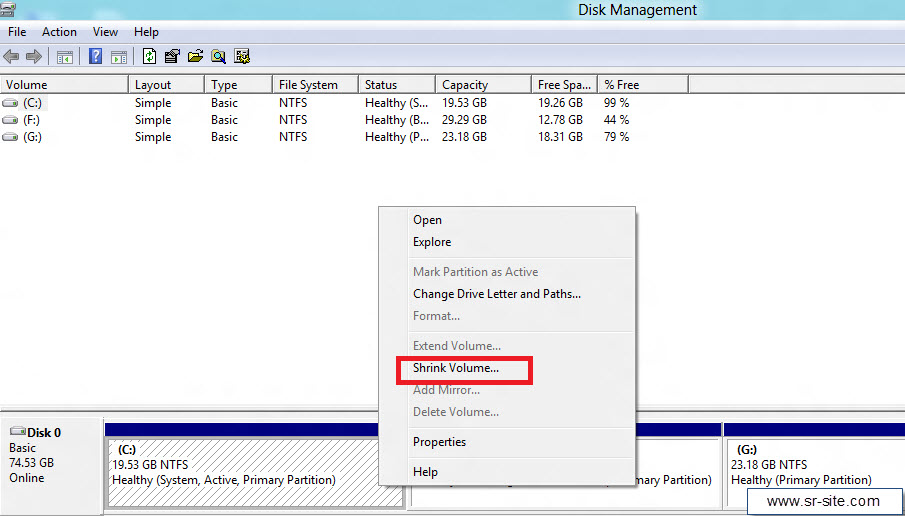Click the Disk Management title bar icon
The width and height of the screenshot is (905, 516).
7,9
